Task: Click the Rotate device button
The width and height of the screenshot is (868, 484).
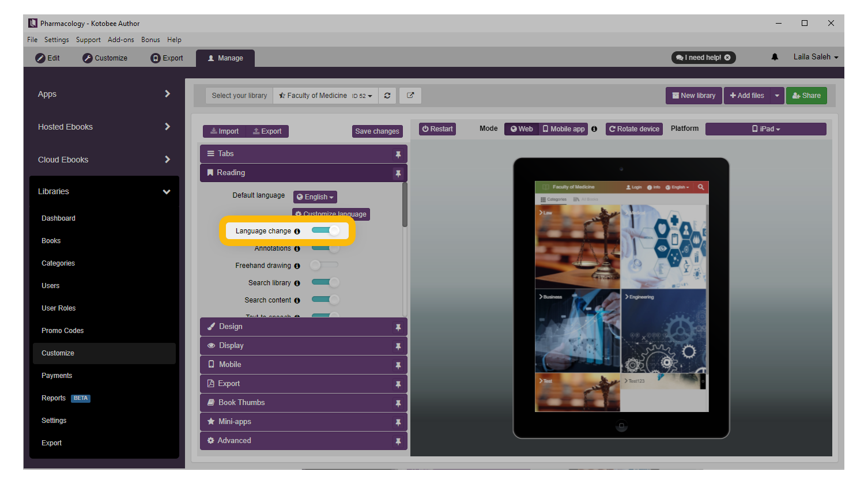Action: click(634, 129)
